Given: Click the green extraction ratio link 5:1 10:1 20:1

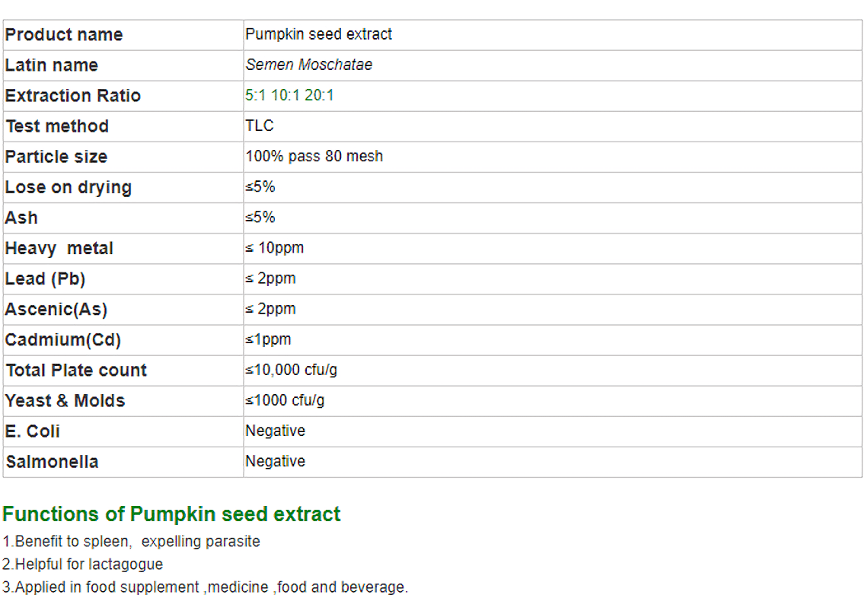Looking at the screenshot, I should pyautogui.click(x=289, y=95).
